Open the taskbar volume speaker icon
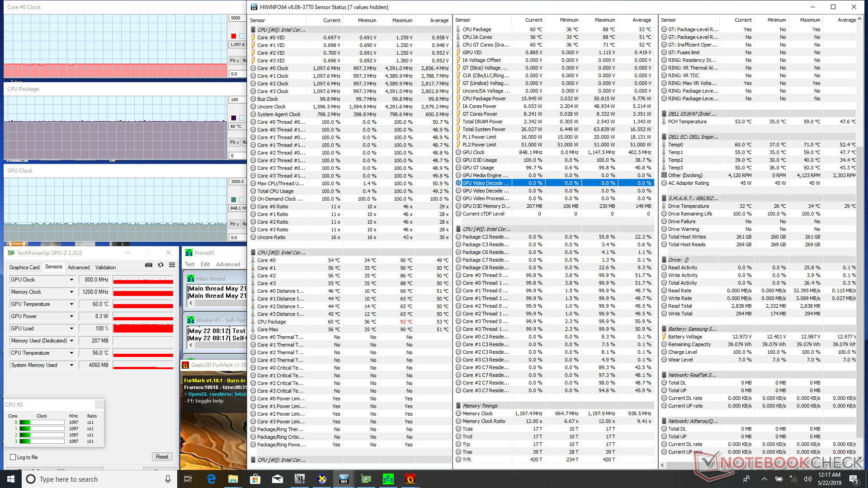The width and height of the screenshot is (868, 488). (x=807, y=479)
